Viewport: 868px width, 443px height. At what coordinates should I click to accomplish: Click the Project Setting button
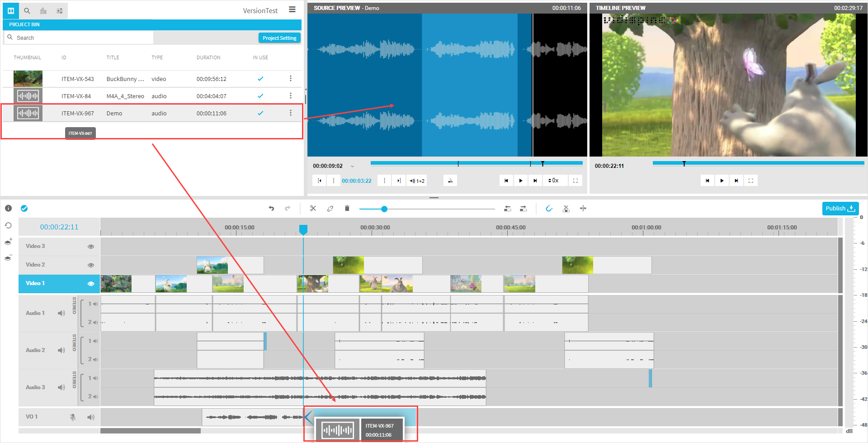point(279,38)
